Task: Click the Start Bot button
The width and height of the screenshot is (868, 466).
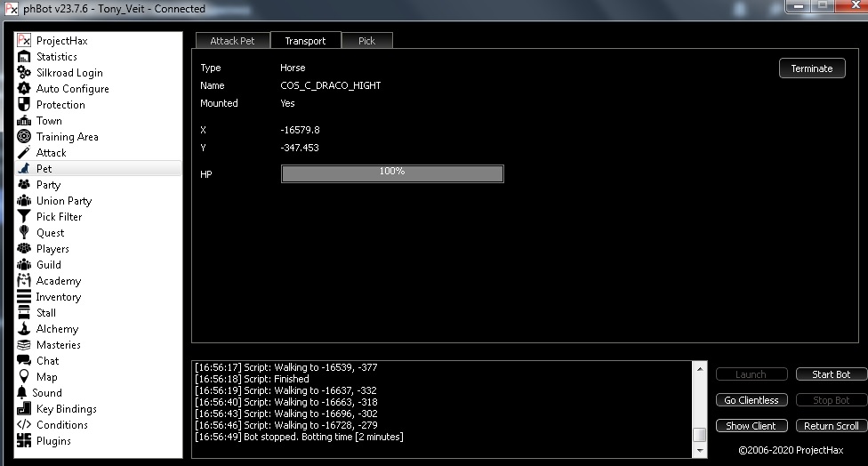Action: point(831,374)
